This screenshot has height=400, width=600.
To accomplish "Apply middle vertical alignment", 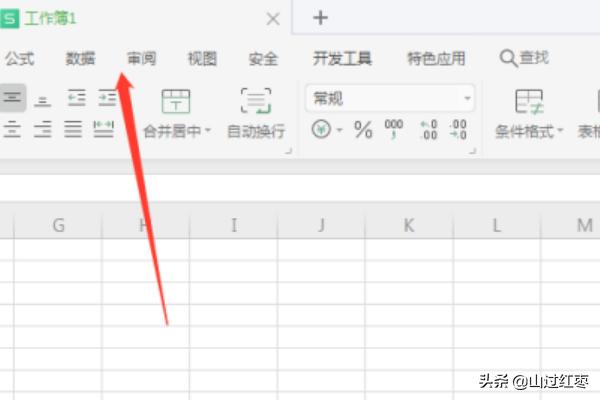I will [x=12, y=98].
